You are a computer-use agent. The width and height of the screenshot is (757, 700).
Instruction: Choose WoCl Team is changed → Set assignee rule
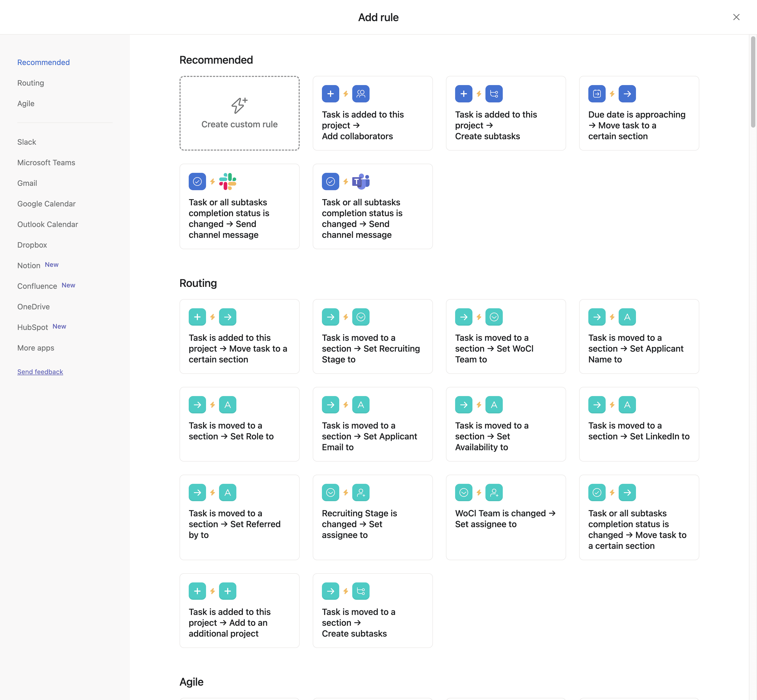point(506,517)
